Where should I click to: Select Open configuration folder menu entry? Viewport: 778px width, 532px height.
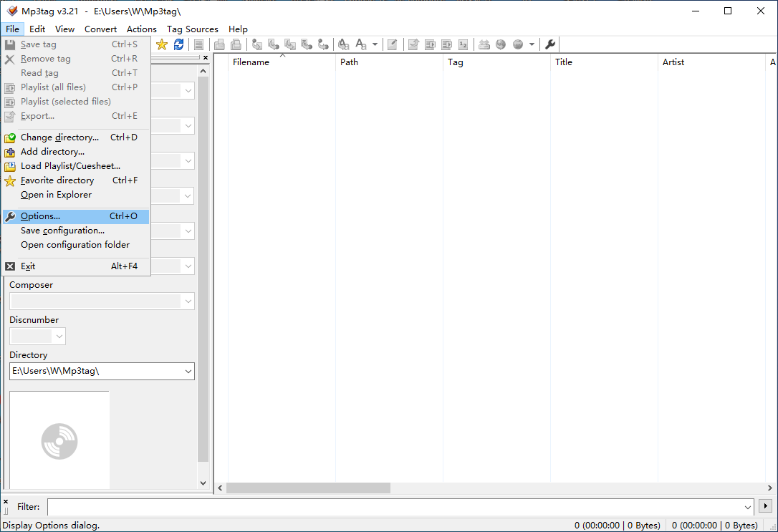76,245
